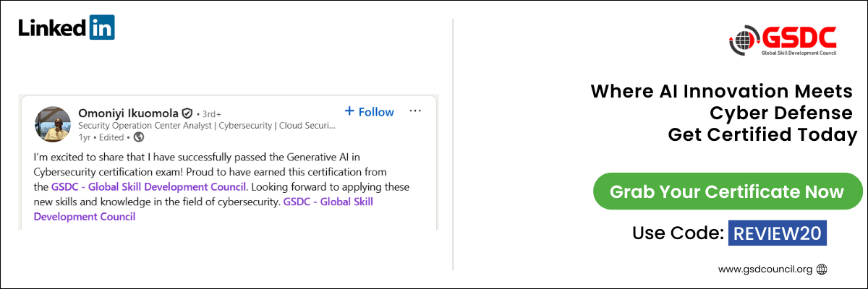868x289 pixels.
Task: Open the post's three-dot options menu
Action: click(x=415, y=111)
